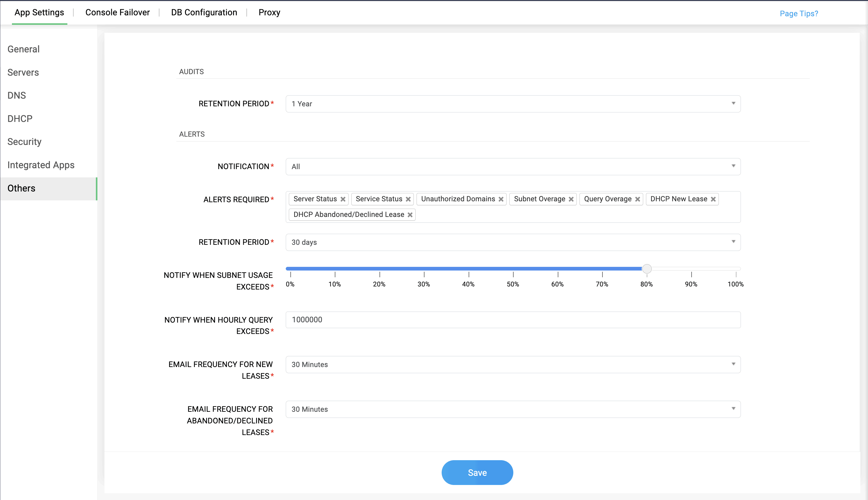Switch to the Console Failover tab
Image resolution: width=868 pixels, height=500 pixels.
point(117,12)
